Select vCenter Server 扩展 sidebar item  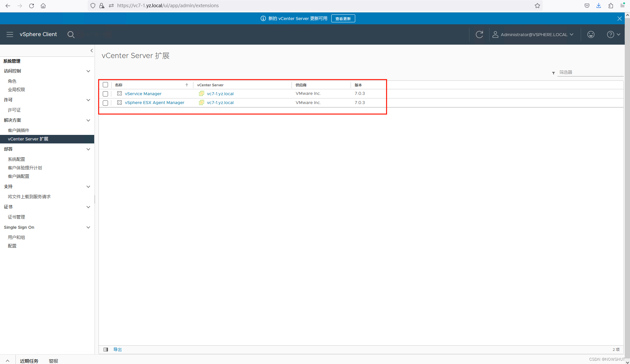coord(47,139)
